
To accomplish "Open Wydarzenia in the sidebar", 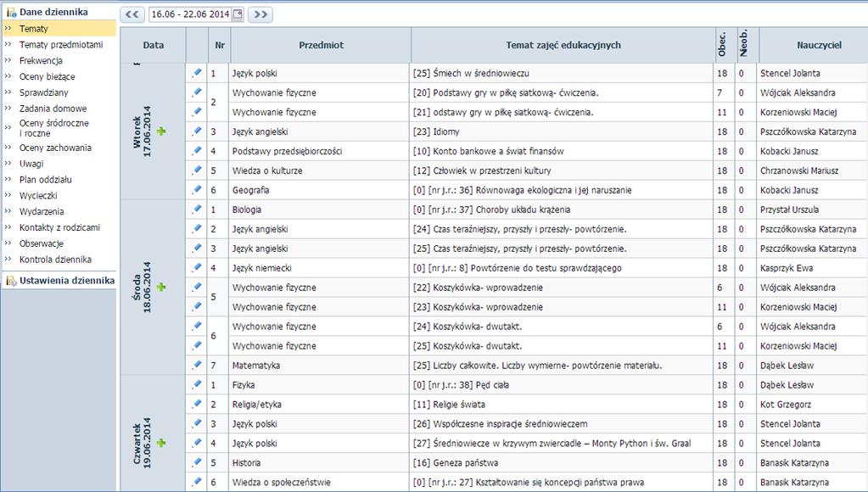I will (x=42, y=211).
